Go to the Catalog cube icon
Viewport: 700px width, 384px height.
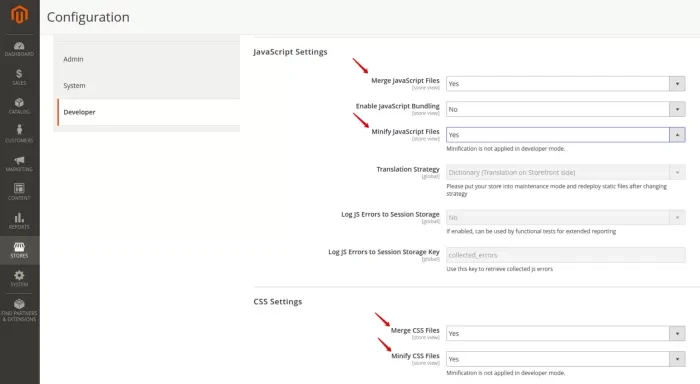pos(19,103)
